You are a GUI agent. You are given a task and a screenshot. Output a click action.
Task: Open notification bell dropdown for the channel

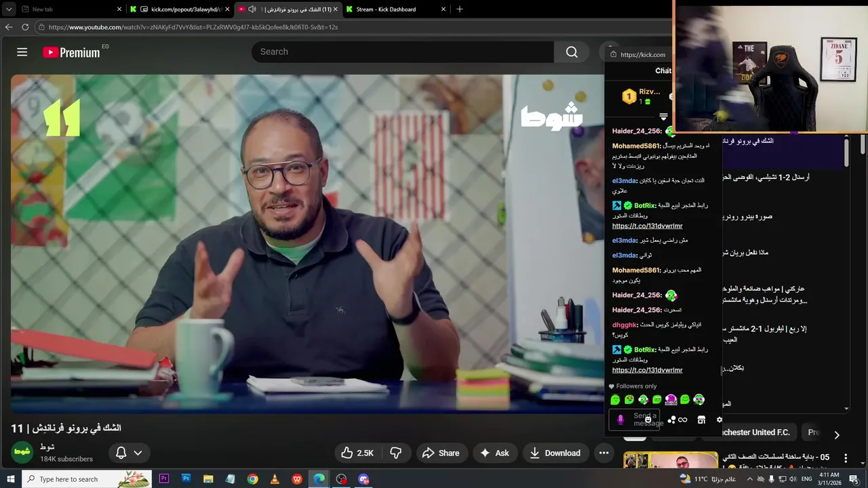click(x=129, y=453)
